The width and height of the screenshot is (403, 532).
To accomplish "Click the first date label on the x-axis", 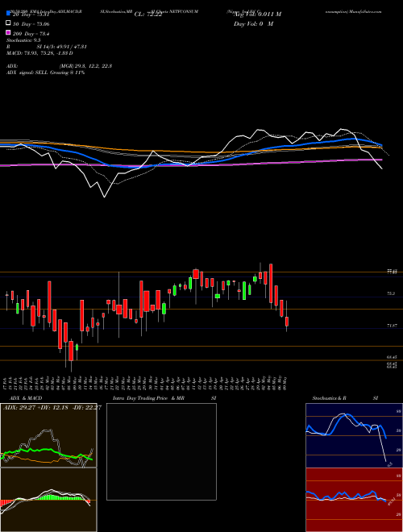I will coord(6,384).
